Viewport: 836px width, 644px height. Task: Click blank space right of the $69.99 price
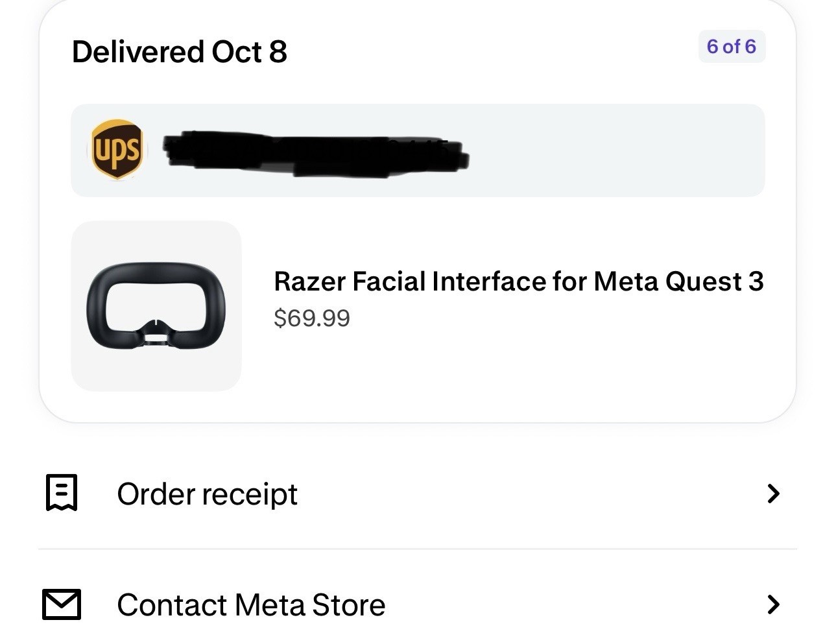pos(551,318)
